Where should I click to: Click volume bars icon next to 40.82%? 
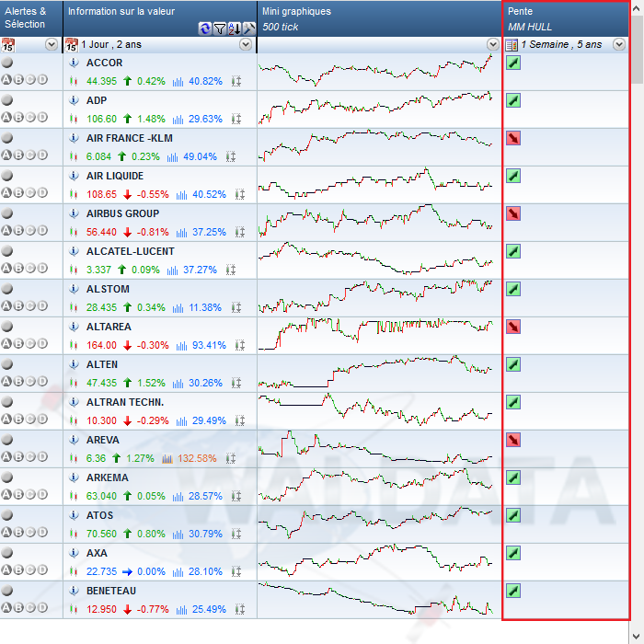coord(178,82)
